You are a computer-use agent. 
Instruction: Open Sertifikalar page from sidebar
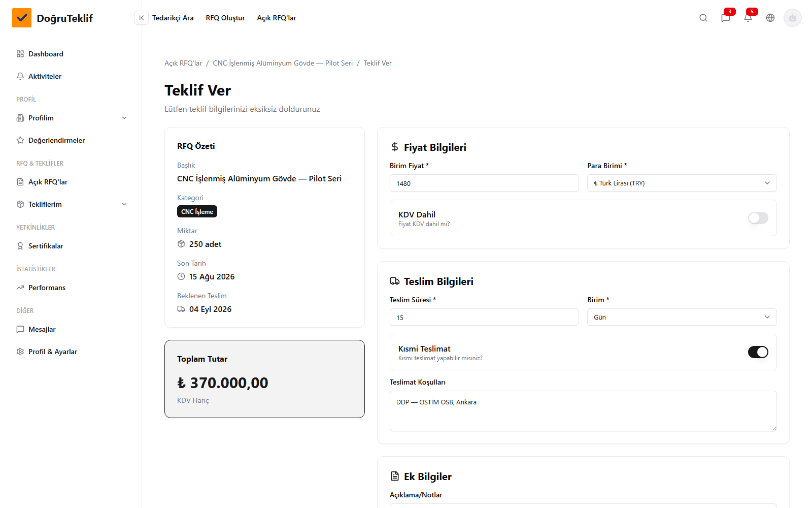(x=71, y=246)
